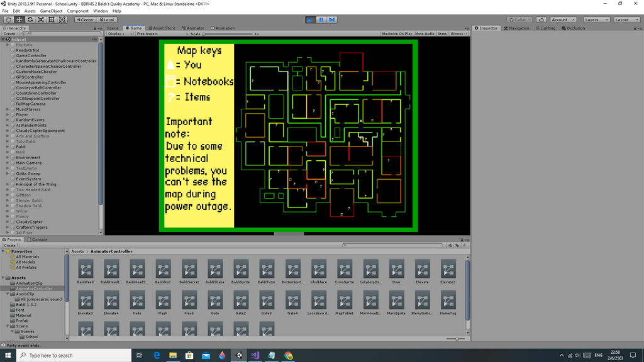Click the Step frame button
The image size is (644, 362).
(332, 19)
